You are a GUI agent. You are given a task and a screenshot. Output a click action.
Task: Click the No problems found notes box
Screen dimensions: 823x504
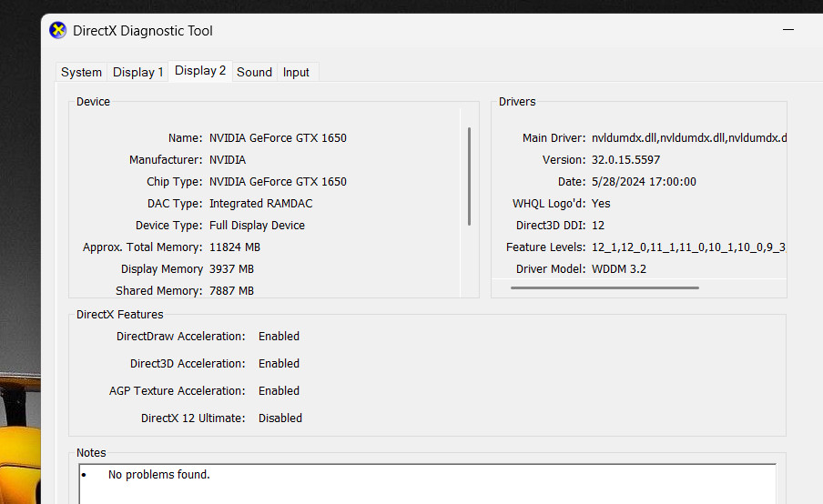pyautogui.click(x=427, y=484)
